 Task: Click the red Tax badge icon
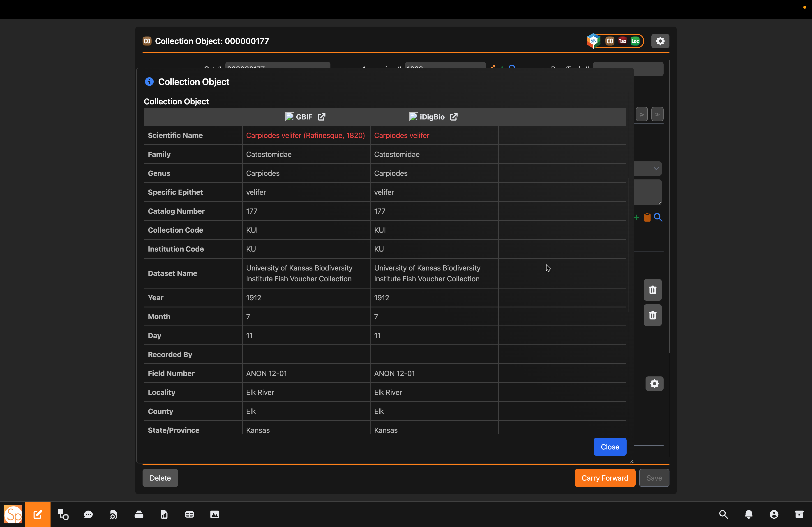(622, 41)
